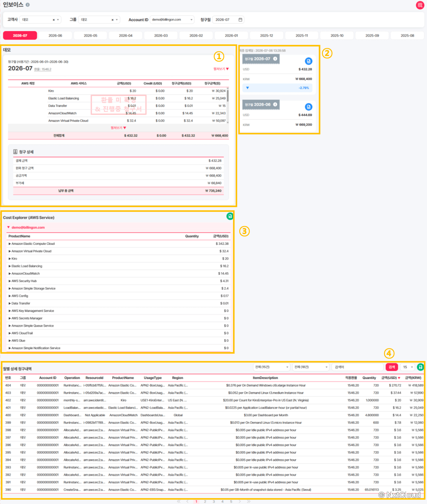
Task: Expand the -2.79% comparison row
Action: click(277, 88)
